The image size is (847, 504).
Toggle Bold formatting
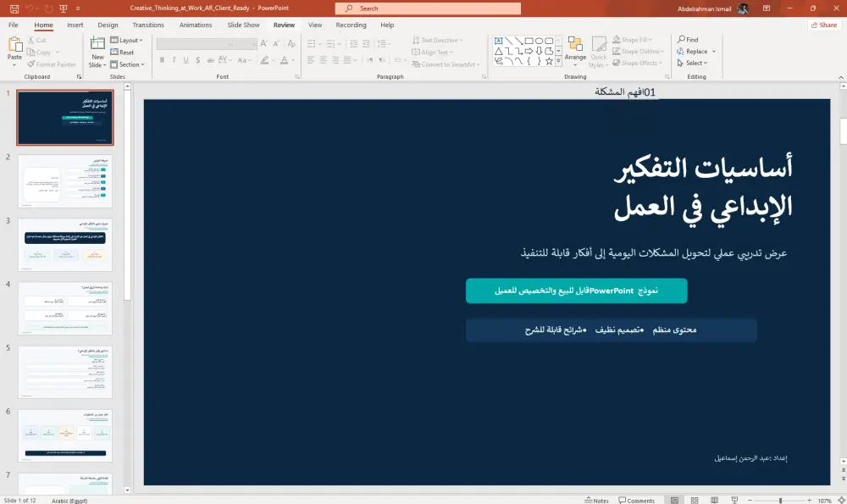pos(162,60)
